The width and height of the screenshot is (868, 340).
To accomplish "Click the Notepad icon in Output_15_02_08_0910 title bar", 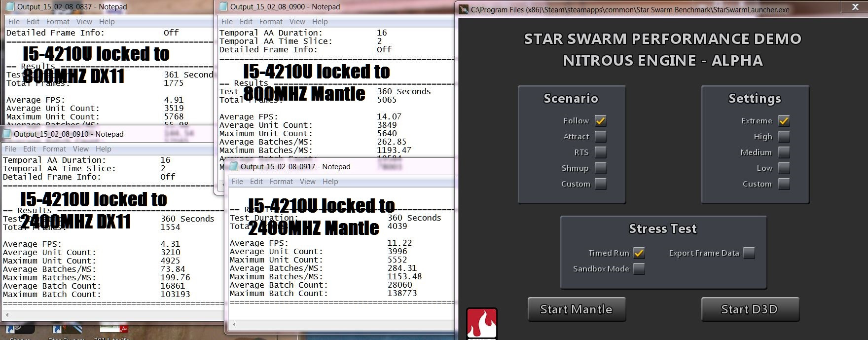I will [7, 134].
